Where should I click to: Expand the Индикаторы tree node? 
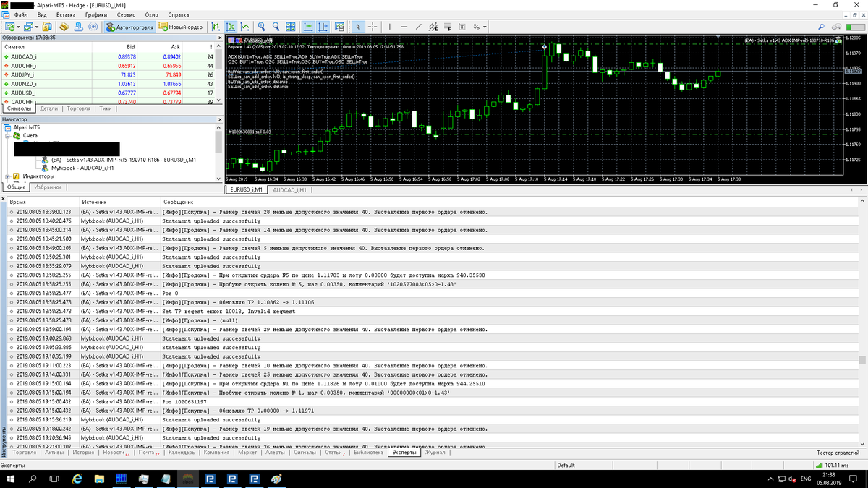coord(7,176)
